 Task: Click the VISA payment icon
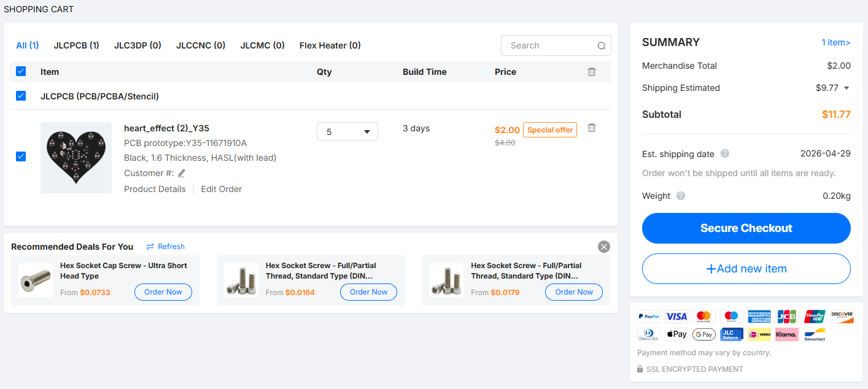676,317
